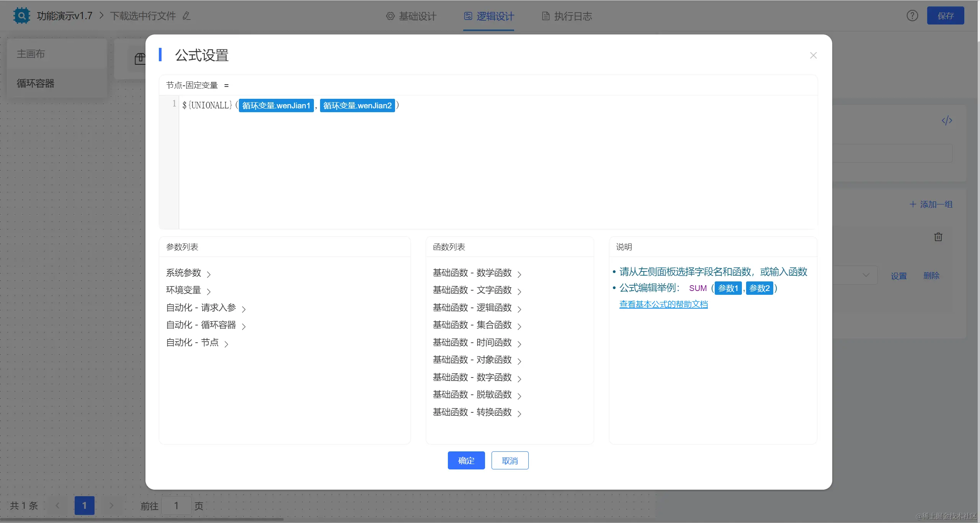Click the code view icon
980x523 pixels.
947,121
